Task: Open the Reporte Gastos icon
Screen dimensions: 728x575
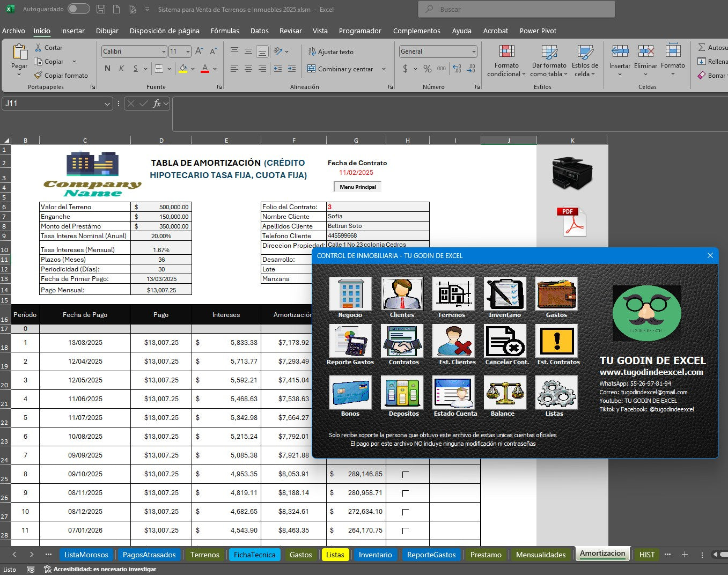Action: (350, 342)
